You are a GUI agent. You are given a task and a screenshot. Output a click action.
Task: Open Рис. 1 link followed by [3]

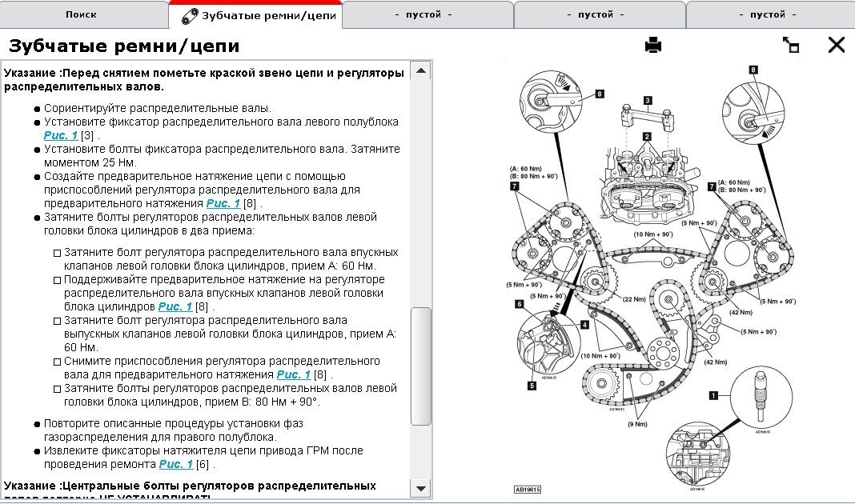[x=61, y=135]
